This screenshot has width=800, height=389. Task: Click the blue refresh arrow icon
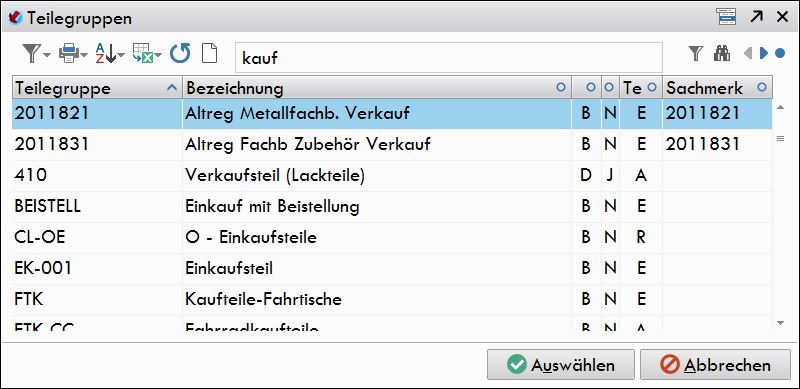click(x=180, y=53)
